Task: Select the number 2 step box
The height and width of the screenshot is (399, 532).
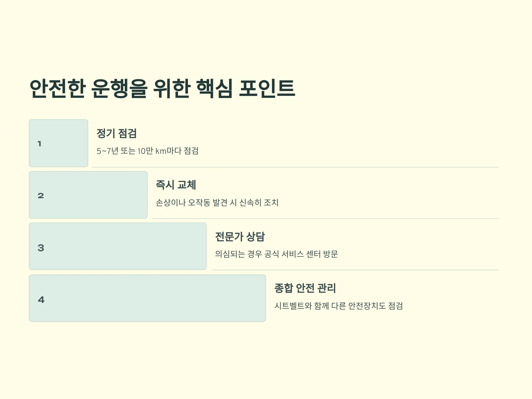Action: pos(88,195)
